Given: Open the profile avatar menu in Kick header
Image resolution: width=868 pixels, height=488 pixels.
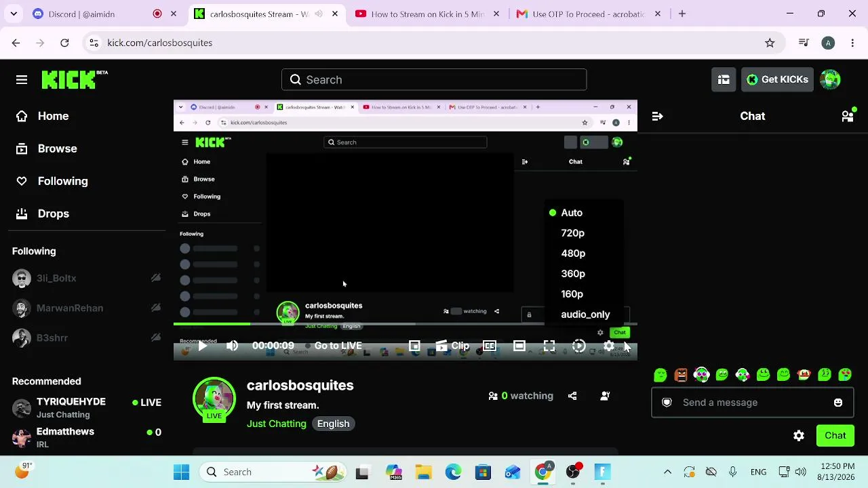Looking at the screenshot, I should 830,80.
